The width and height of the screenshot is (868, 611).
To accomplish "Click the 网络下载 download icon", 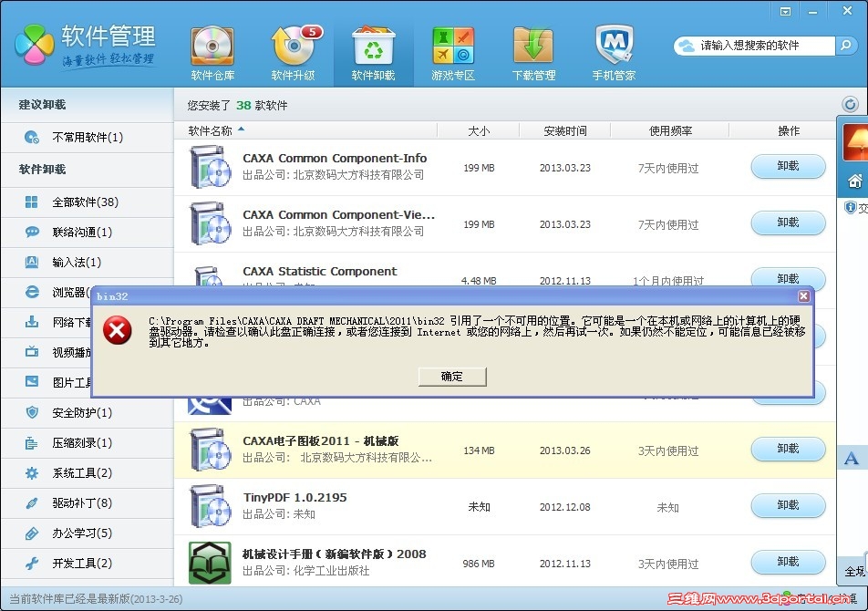I will click(x=32, y=322).
